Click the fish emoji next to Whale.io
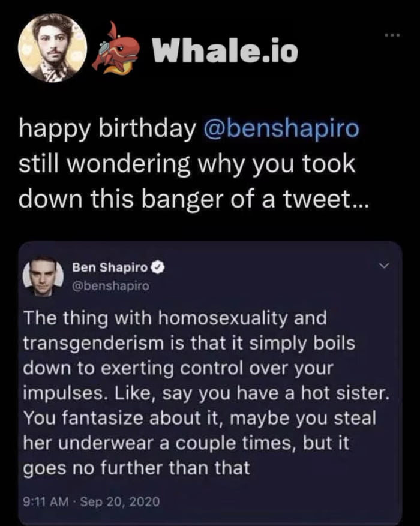420x526 pixels. click(x=118, y=47)
